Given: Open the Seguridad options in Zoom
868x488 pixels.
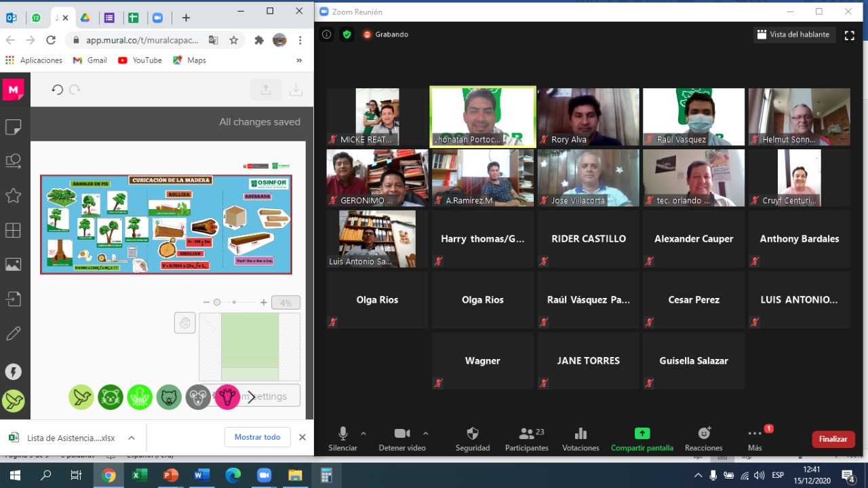Looking at the screenshot, I should [473, 439].
